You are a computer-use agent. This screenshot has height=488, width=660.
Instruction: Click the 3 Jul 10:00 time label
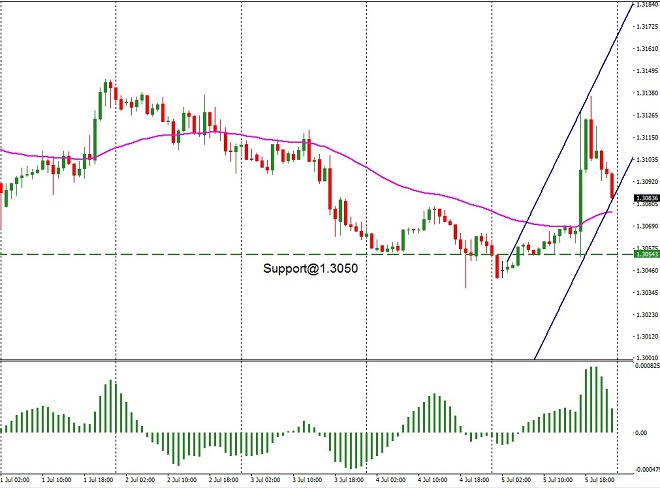307,480
